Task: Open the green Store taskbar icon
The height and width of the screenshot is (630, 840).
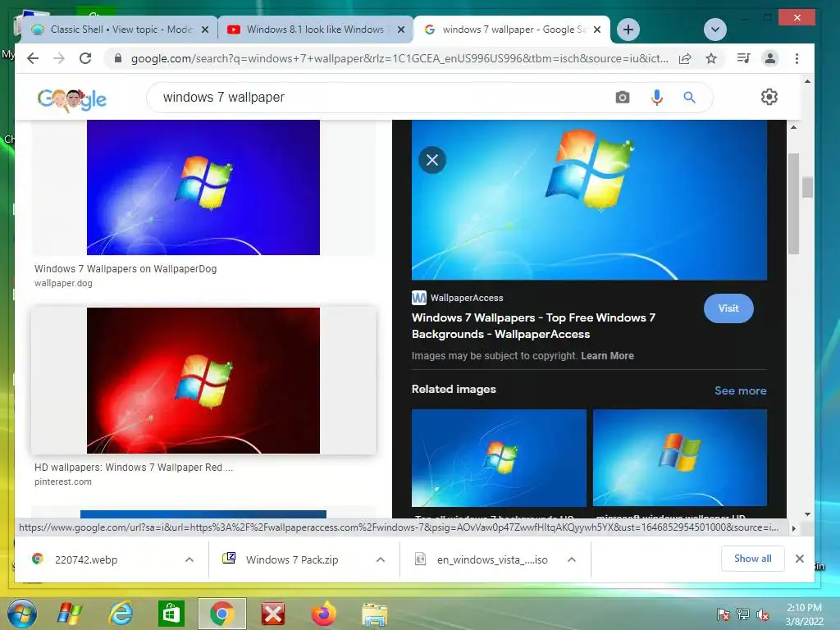Action: click(171, 614)
